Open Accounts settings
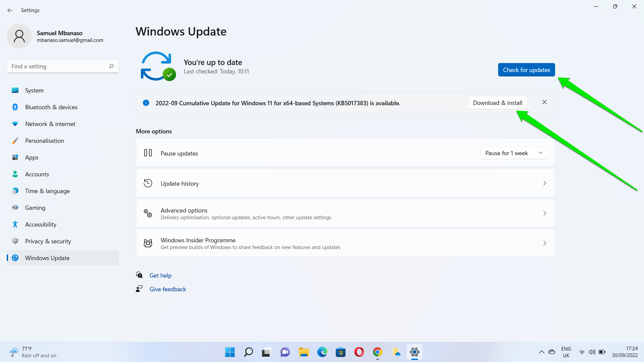Image resolution: width=644 pixels, height=362 pixels. (63, 174)
